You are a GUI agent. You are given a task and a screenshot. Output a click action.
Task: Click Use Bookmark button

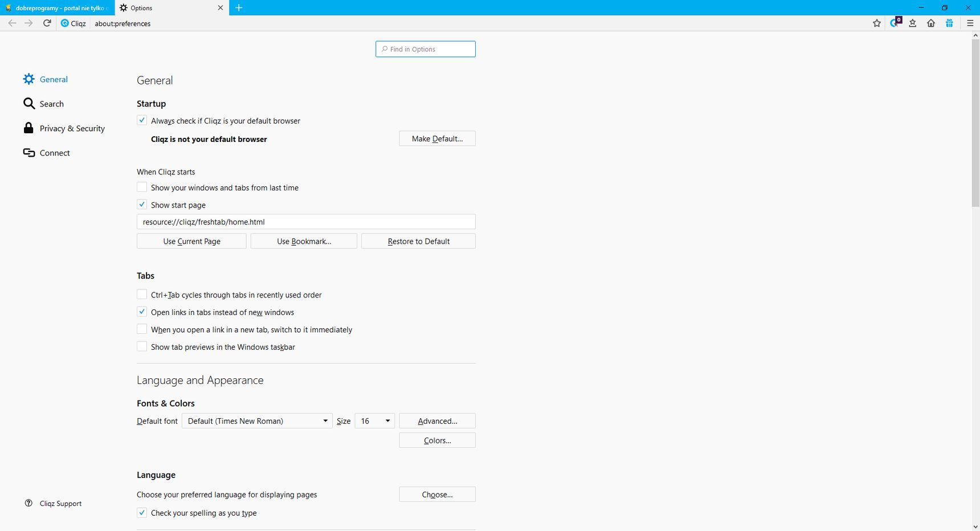click(304, 241)
